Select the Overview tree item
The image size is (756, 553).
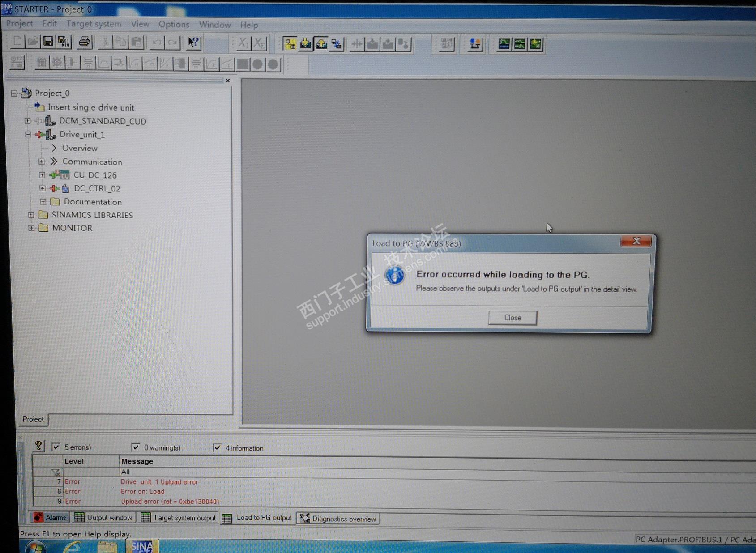click(x=80, y=148)
